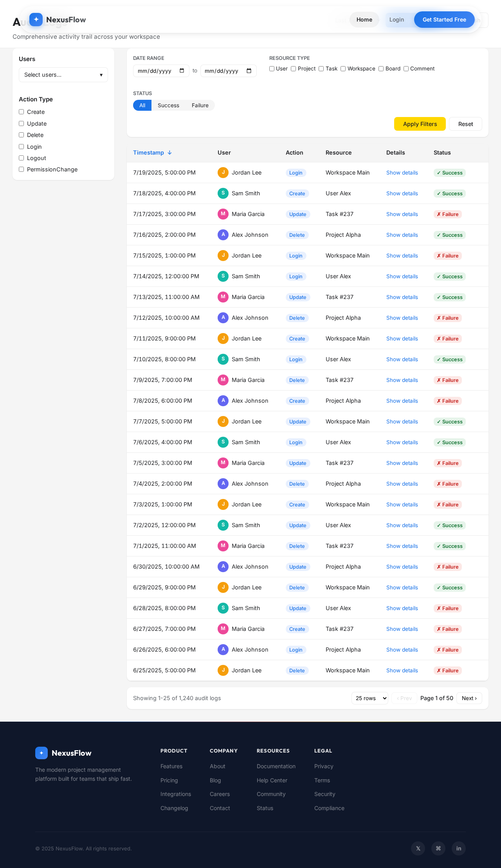501x868 pixels.
Task: Go to Next page of audit logs
Action: (x=469, y=698)
